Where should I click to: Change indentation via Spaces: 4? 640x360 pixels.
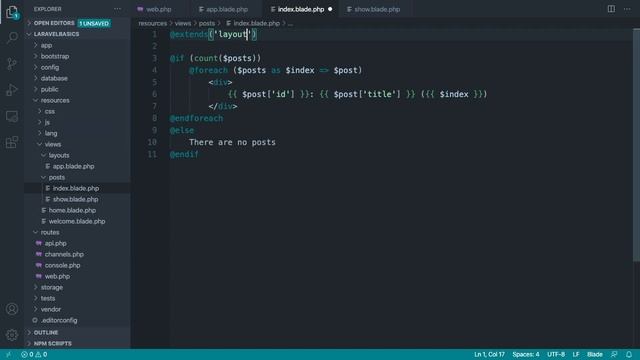[526, 354]
